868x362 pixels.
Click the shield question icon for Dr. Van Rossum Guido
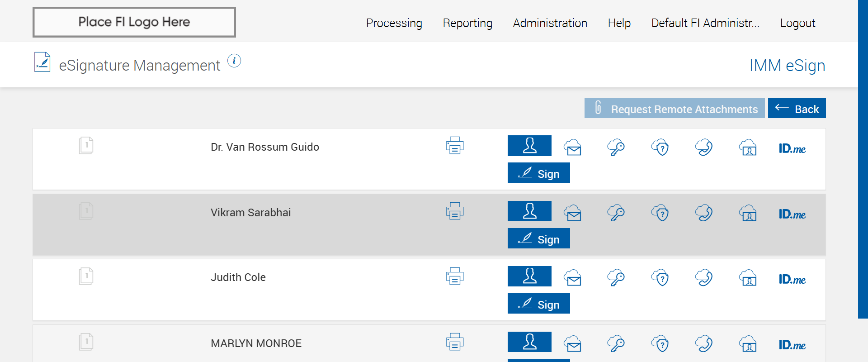pos(660,148)
